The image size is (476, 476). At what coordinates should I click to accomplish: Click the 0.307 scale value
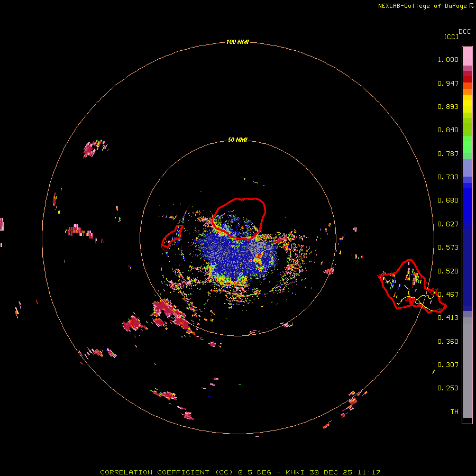(448, 365)
